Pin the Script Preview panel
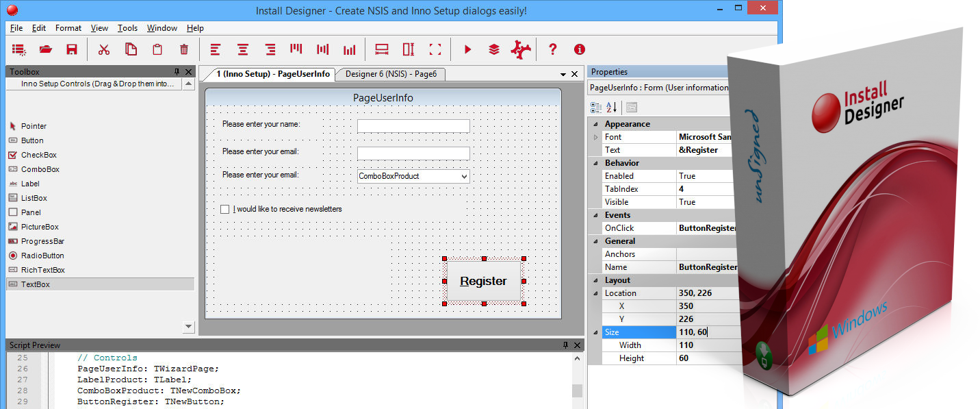This screenshot has height=409, width=980. pyautogui.click(x=565, y=345)
